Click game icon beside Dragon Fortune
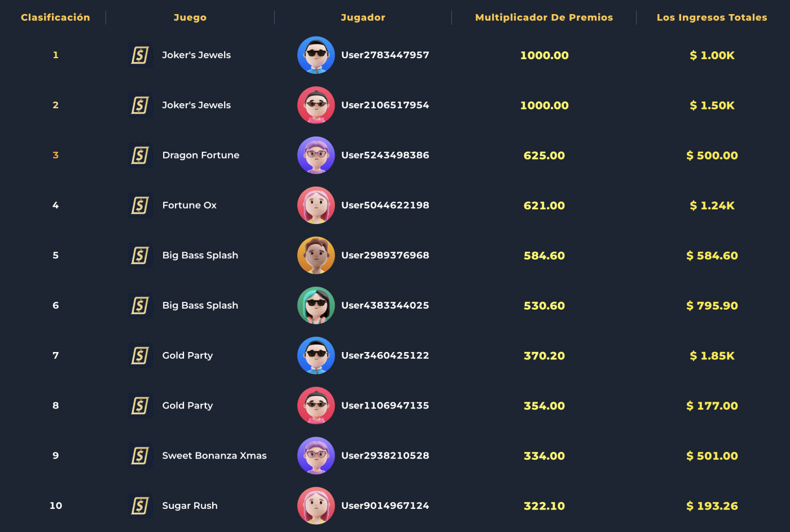 140,155
